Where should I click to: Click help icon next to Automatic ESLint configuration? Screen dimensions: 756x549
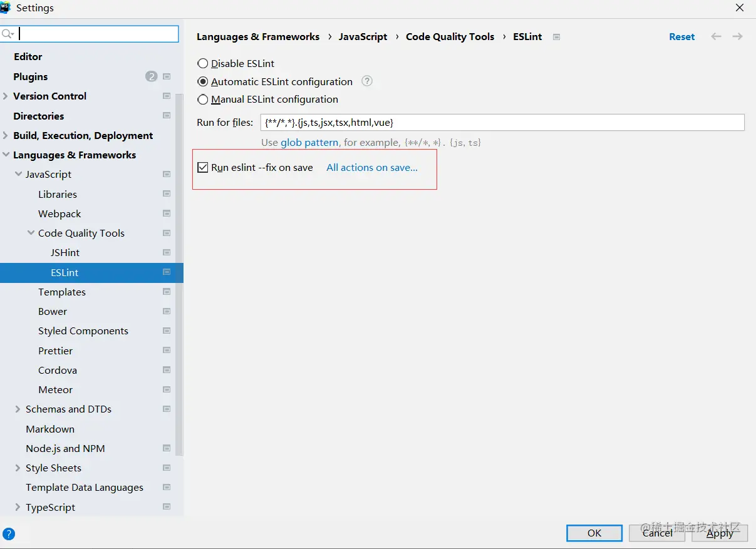[367, 81]
